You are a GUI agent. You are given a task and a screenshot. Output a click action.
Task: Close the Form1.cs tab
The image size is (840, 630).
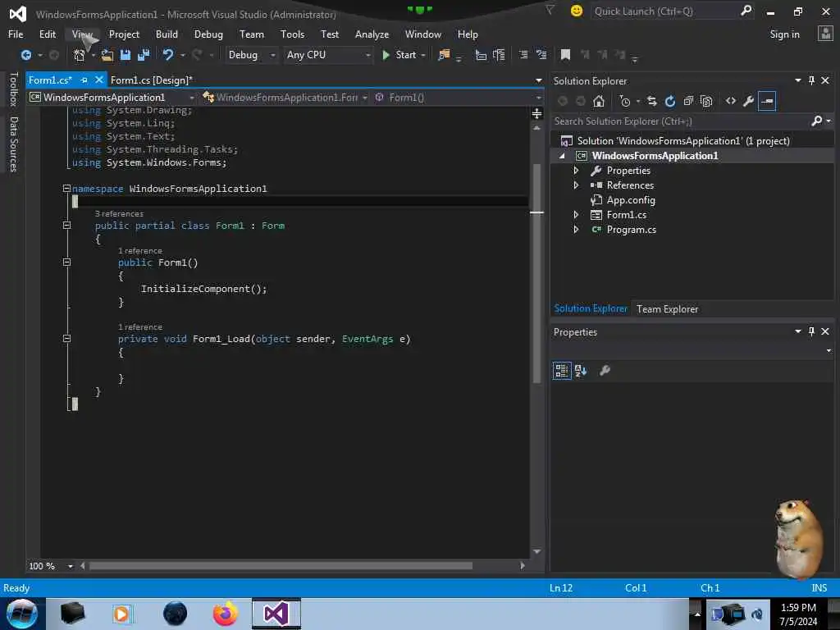98,80
